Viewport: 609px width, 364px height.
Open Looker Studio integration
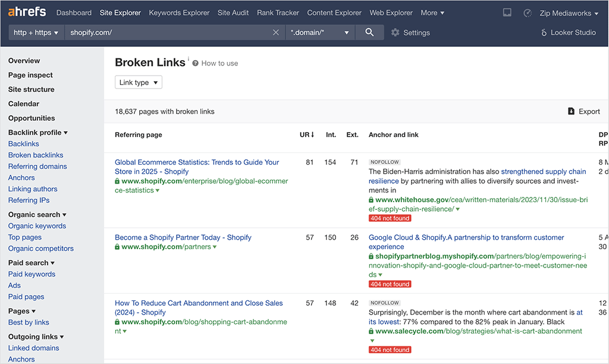coord(568,33)
